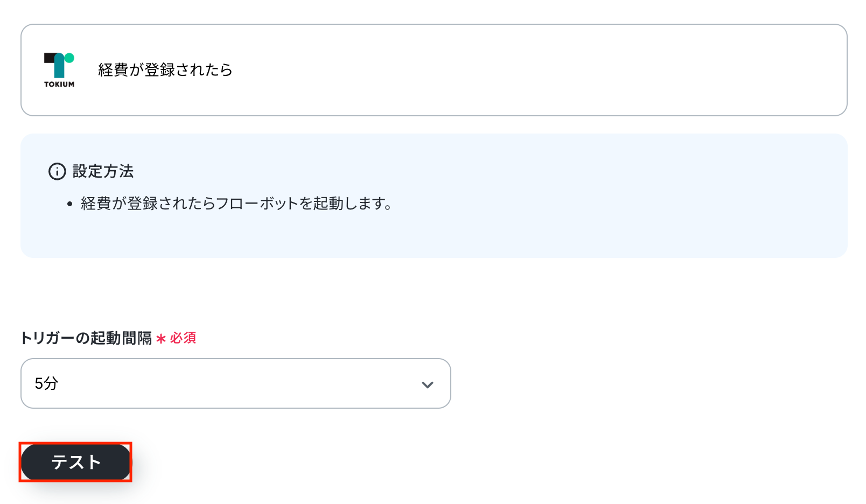The width and height of the screenshot is (866, 504).
Task: Click the red 必須 required marker
Action: [x=183, y=338]
